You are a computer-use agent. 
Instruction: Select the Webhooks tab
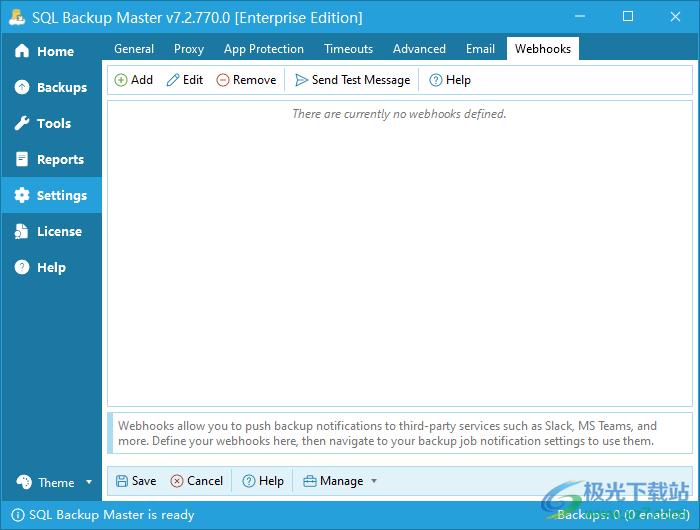tap(543, 49)
